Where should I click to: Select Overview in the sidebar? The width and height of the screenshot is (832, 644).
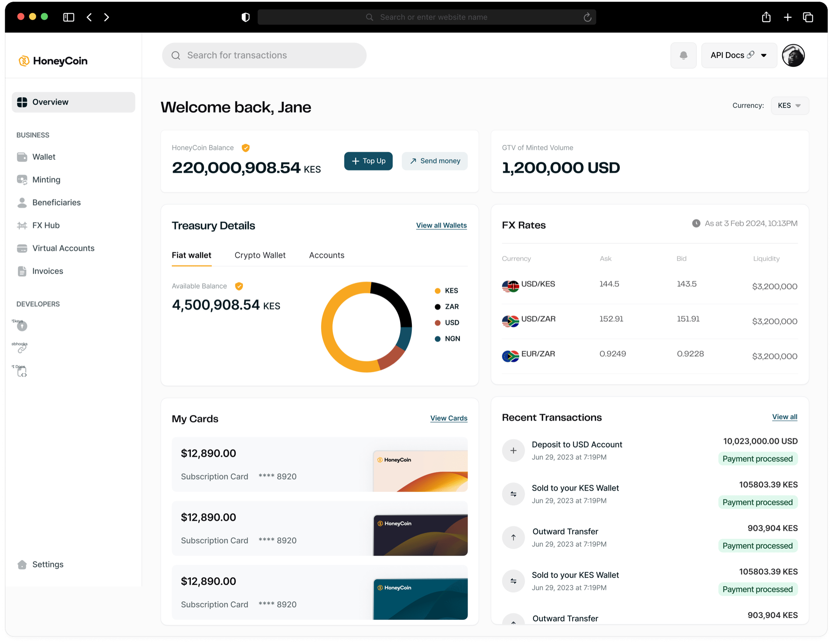point(73,102)
